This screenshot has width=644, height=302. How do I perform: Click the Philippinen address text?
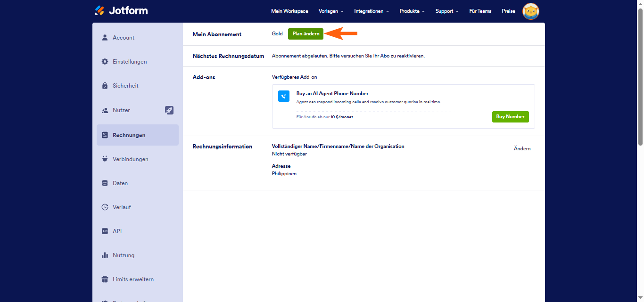click(x=284, y=174)
